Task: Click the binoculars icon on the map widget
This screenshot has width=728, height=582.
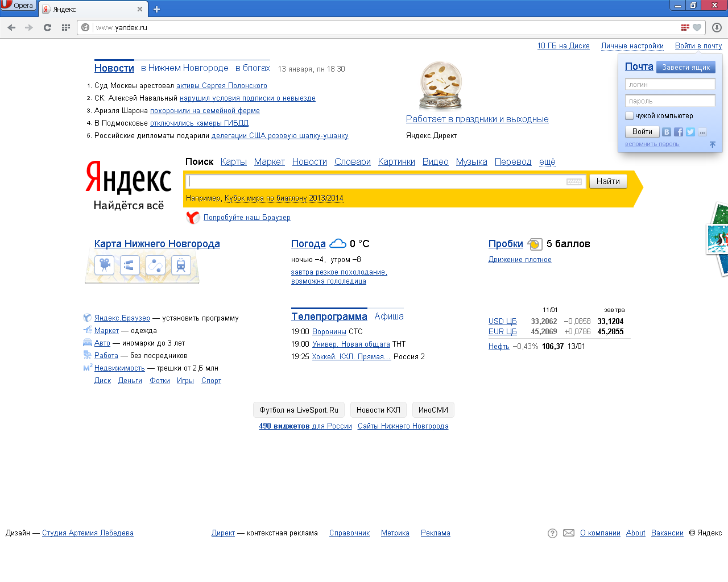Action: click(130, 265)
